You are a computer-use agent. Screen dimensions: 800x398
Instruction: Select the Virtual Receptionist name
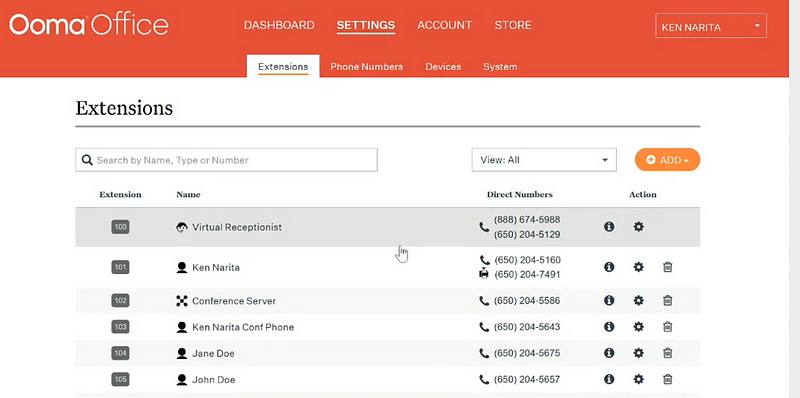pos(237,227)
